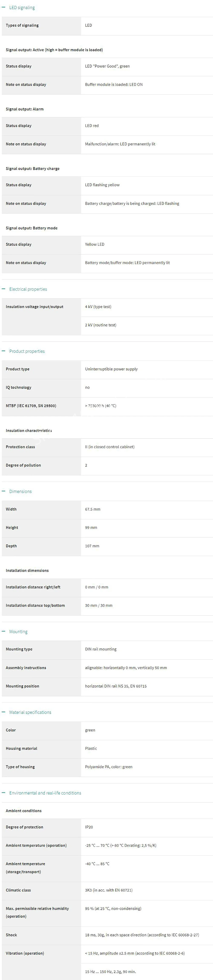Click the Material specifications section title

pyautogui.click(x=30, y=712)
